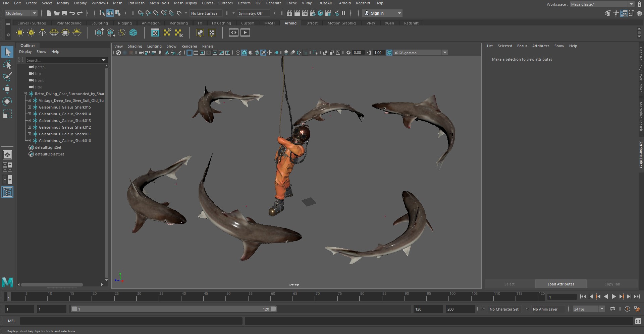This screenshot has width=644, height=334.
Task: Go to start of playback range
Action: 583,296
